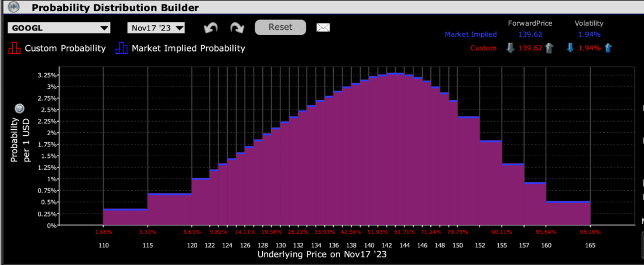Click the 110 price label on the x-axis
The width and height of the screenshot is (644, 265).
coord(103,245)
